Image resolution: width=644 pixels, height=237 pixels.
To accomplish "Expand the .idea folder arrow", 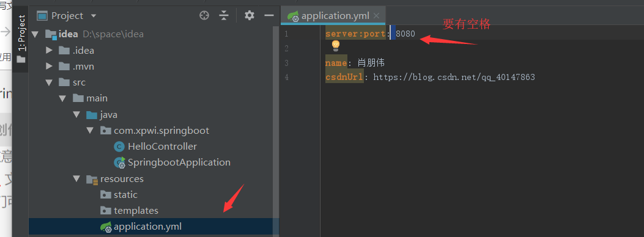I will point(50,51).
